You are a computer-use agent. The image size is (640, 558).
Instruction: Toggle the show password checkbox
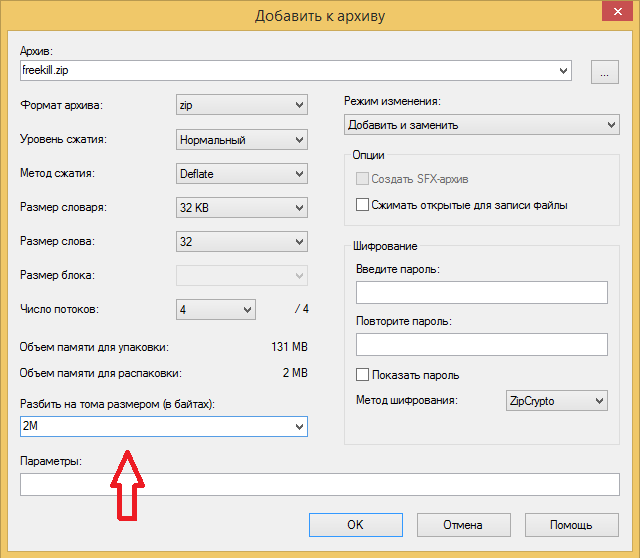point(363,375)
